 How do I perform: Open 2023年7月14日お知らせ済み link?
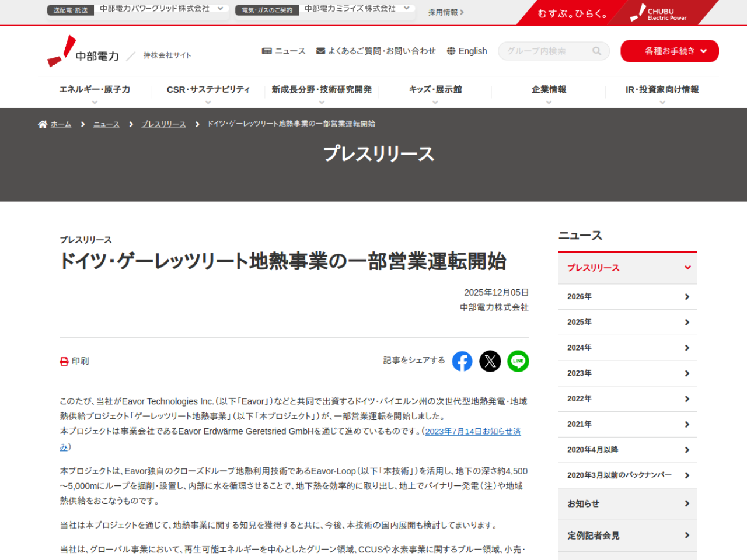[x=473, y=432]
